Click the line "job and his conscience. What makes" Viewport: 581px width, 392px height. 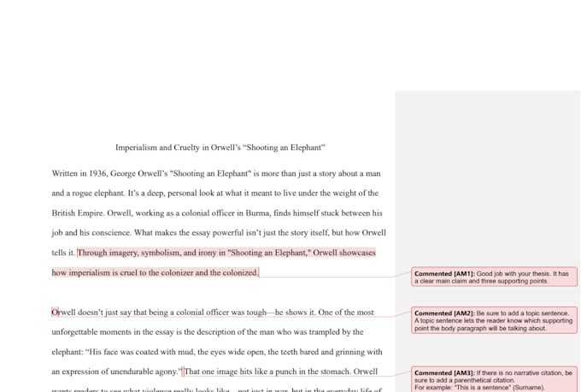point(219,232)
